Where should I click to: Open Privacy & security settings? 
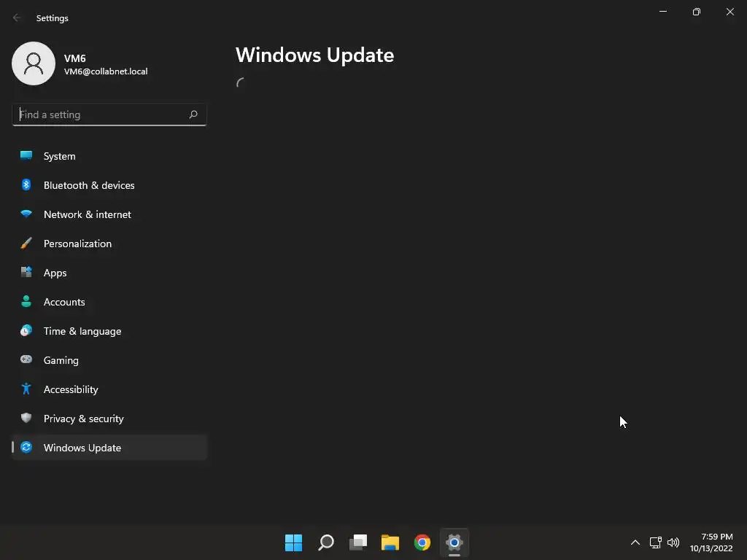point(109,419)
